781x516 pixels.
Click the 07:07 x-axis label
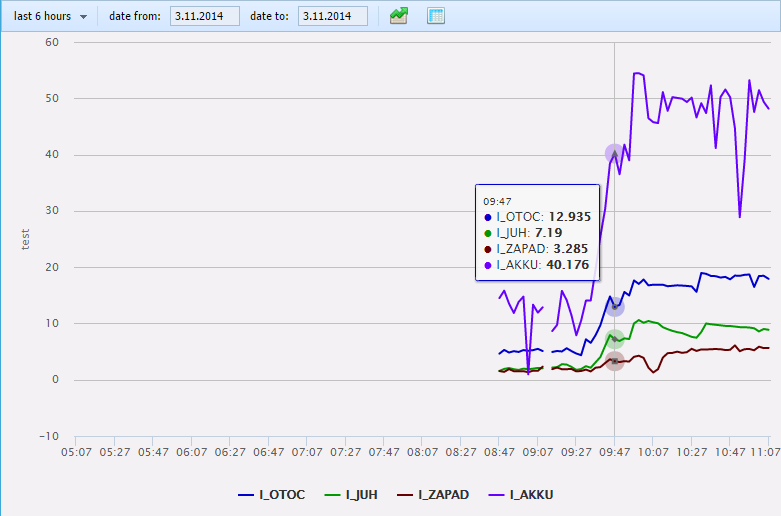tap(307, 452)
